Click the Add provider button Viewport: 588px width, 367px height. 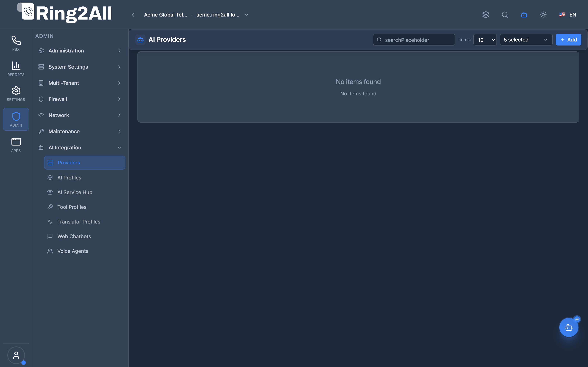tap(568, 40)
